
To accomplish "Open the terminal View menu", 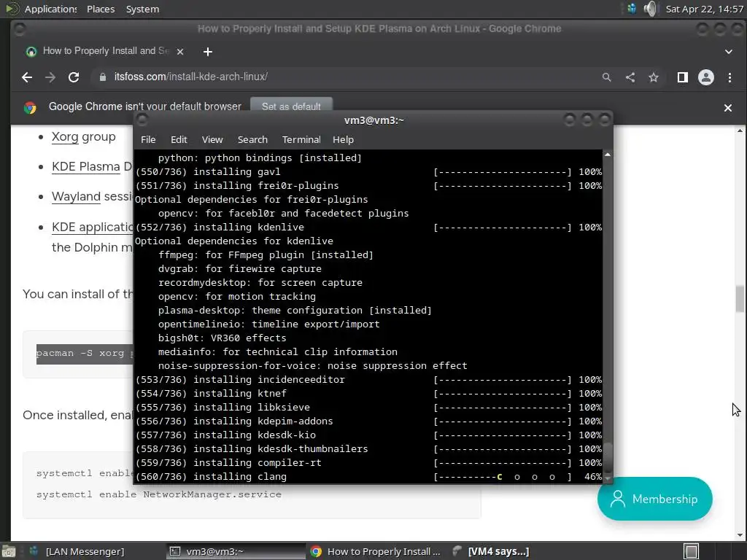I will (212, 139).
